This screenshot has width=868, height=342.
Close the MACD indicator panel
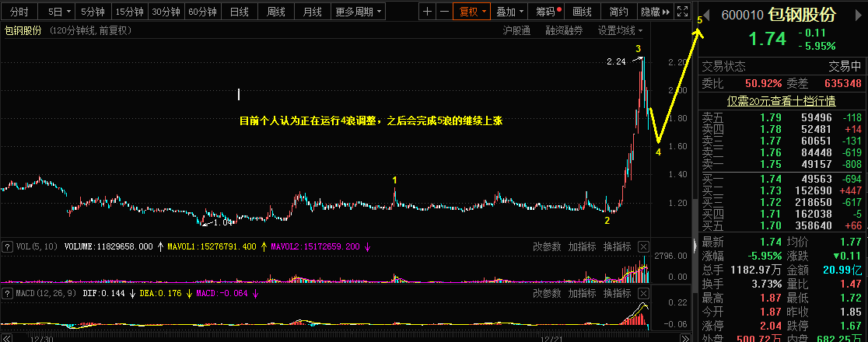643,293
